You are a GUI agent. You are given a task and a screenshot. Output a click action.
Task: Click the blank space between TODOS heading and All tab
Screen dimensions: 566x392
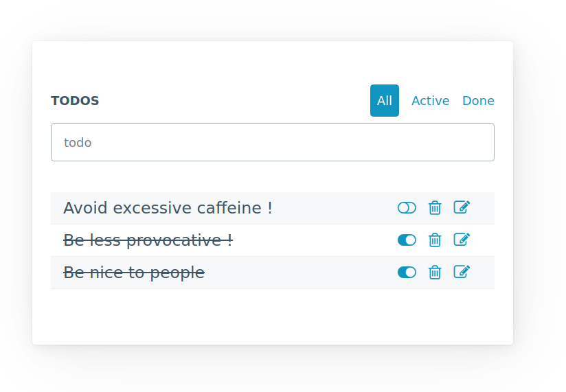click(235, 101)
